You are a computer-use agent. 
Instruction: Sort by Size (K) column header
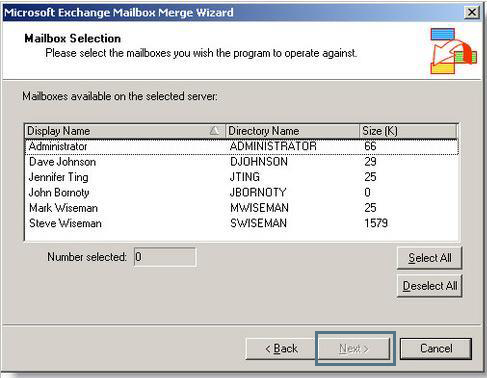click(408, 131)
